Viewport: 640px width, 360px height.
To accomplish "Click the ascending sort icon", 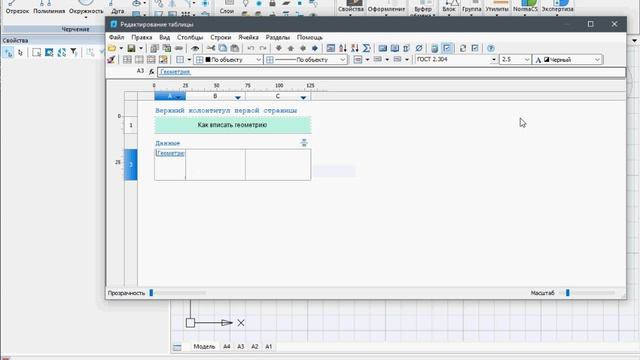I will tap(343, 48).
